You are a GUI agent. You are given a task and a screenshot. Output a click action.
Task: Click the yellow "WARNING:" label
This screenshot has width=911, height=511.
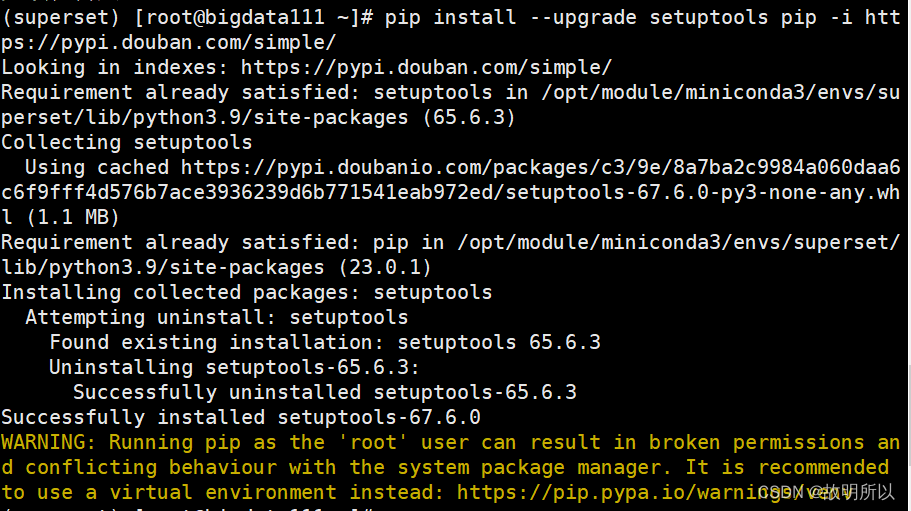pos(48,442)
